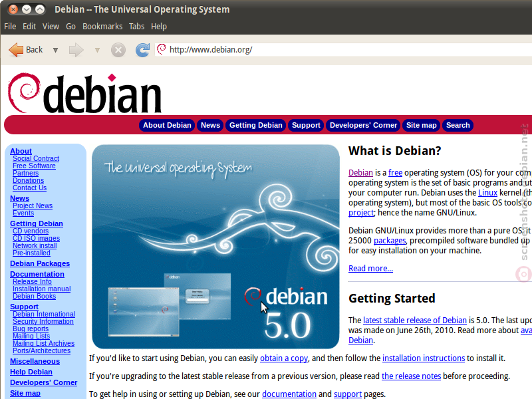
Task: Click the Support navigation button
Action: (x=306, y=125)
